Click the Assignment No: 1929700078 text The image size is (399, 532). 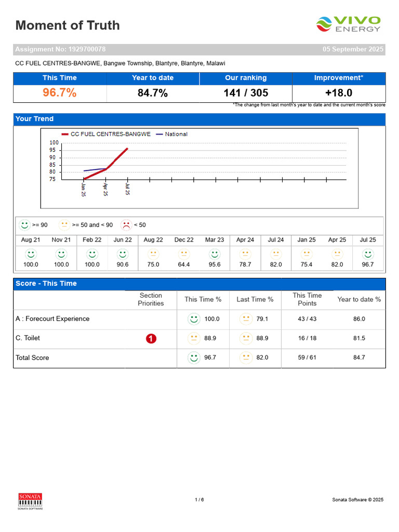(x=60, y=49)
